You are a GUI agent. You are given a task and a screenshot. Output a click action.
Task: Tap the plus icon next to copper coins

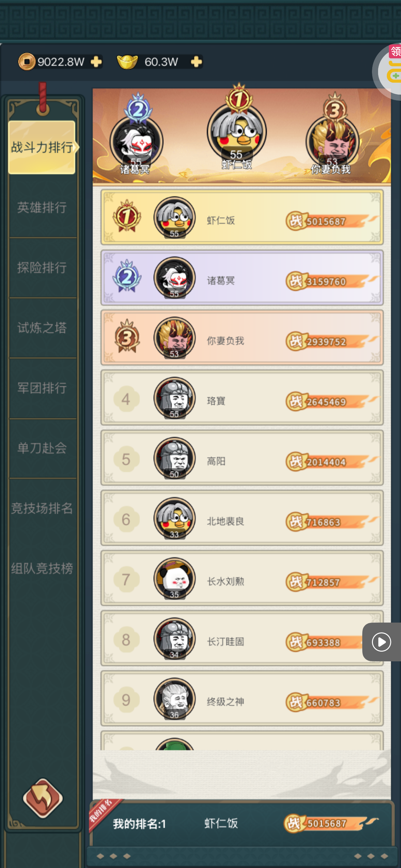pos(96,62)
